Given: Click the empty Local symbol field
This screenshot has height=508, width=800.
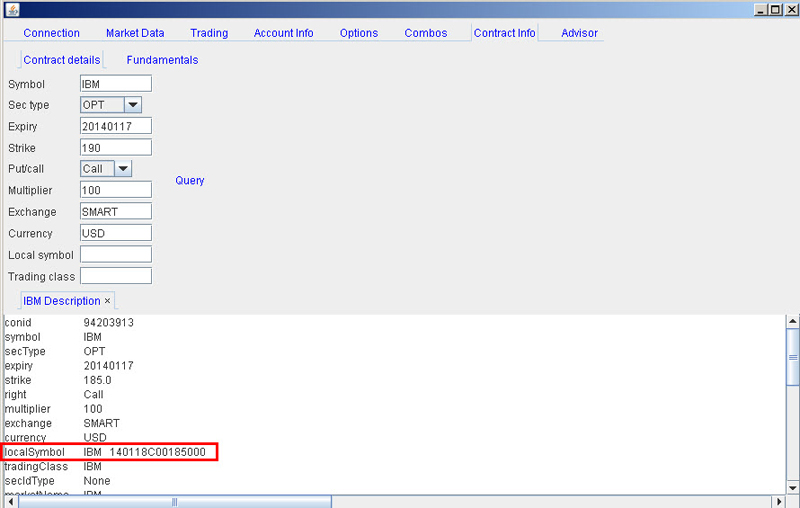Looking at the screenshot, I should (116, 255).
